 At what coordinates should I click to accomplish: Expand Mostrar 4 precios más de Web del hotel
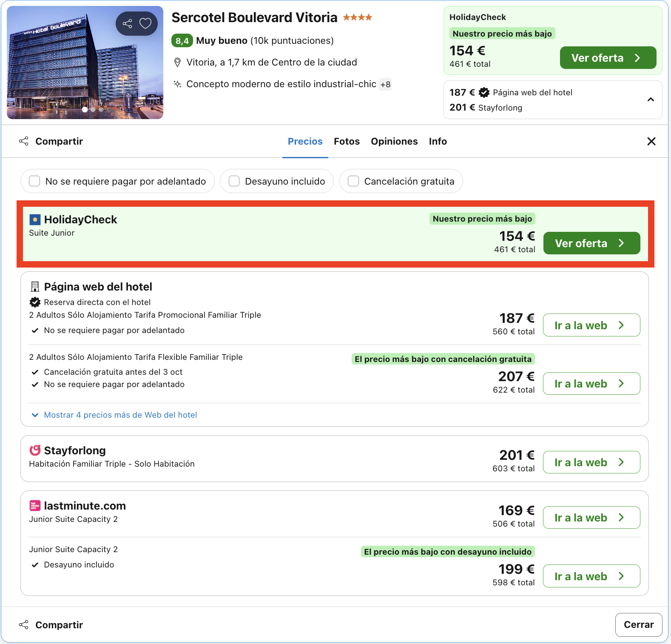[114, 415]
